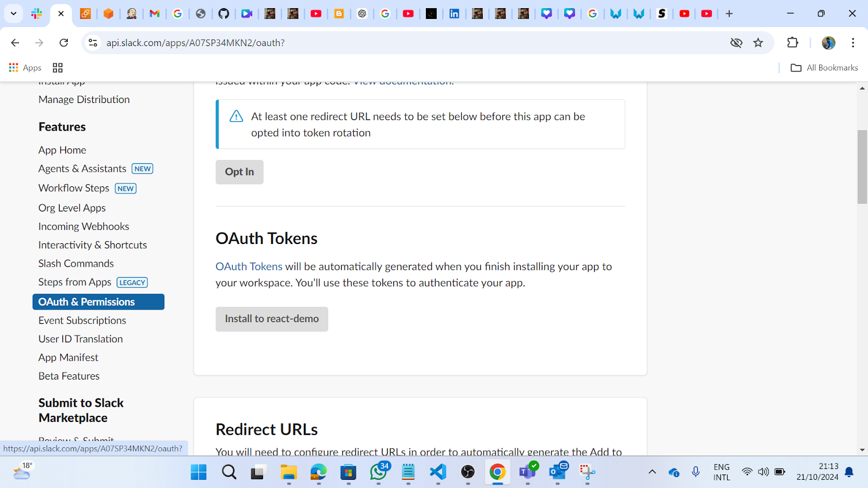
Task: Open OBS Studio from the taskbar
Action: (468, 472)
